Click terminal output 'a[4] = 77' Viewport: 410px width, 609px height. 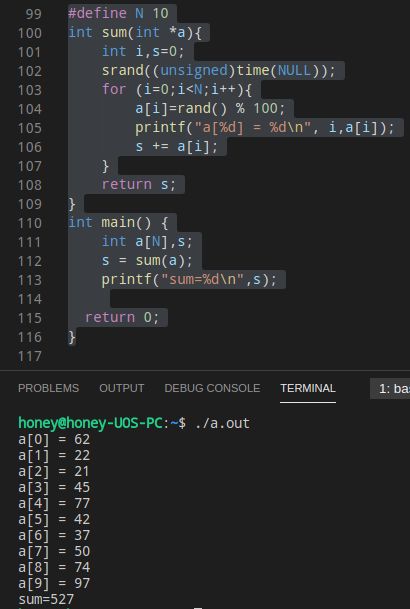(x=54, y=503)
